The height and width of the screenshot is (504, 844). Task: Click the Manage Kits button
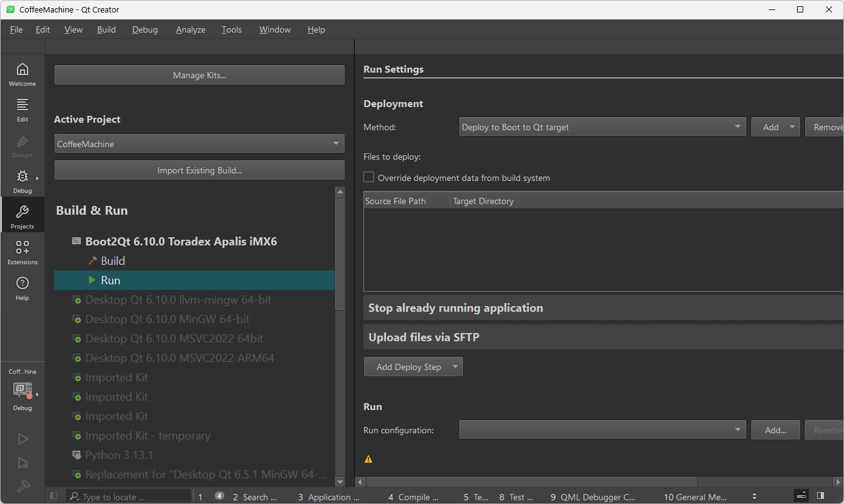[x=199, y=75]
